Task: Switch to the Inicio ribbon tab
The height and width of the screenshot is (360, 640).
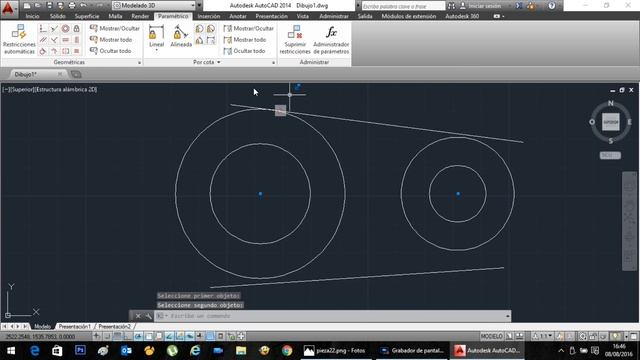Action: click(32, 16)
